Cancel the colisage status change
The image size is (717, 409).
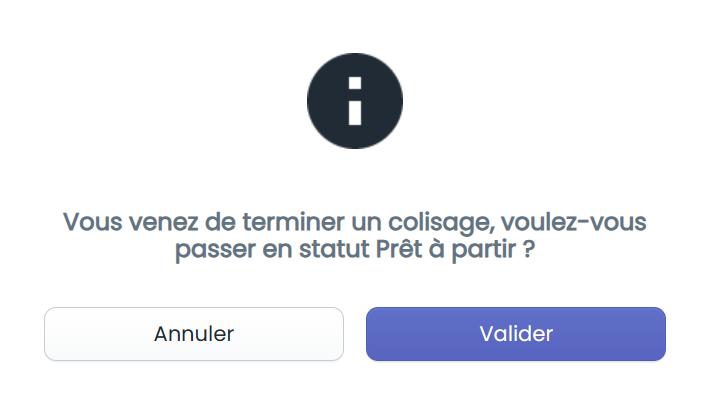click(x=194, y=334)
